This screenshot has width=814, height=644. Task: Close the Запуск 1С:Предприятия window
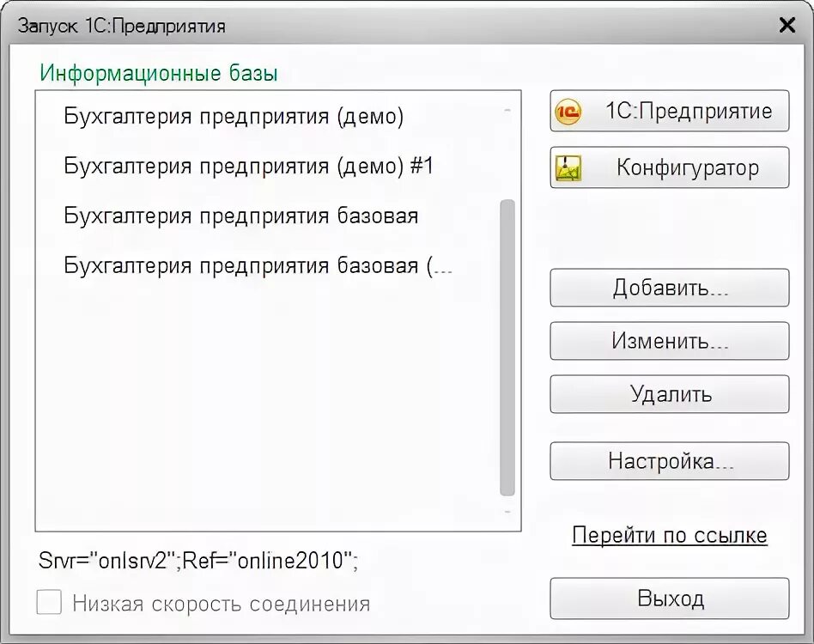tap(787, 24)
